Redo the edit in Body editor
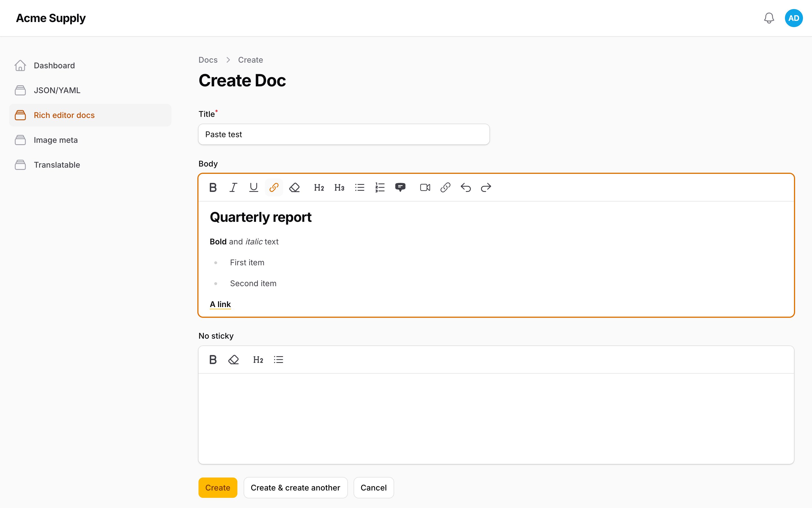The width and height of the screenshot is (812, 508). [486, 187]
